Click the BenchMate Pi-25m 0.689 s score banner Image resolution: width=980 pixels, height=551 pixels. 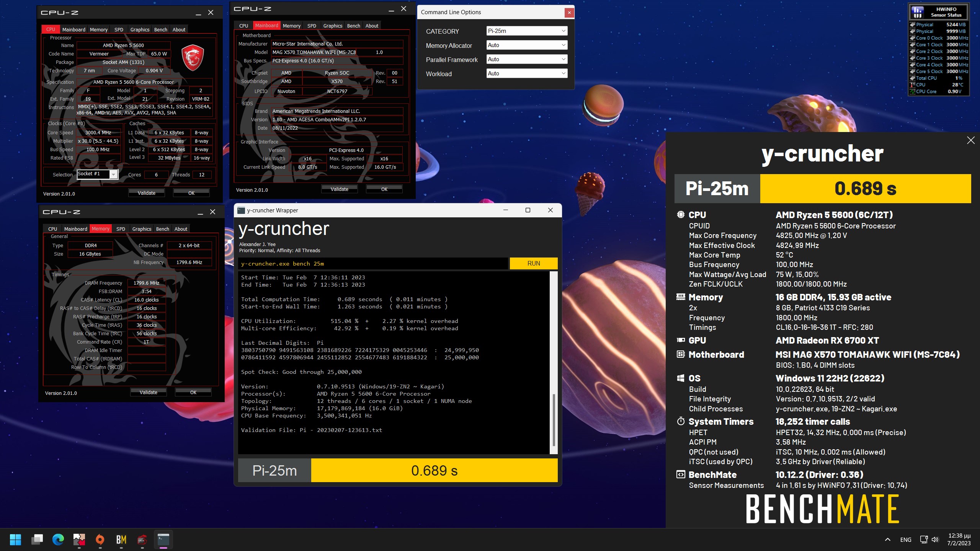click(x=823, y=189)
